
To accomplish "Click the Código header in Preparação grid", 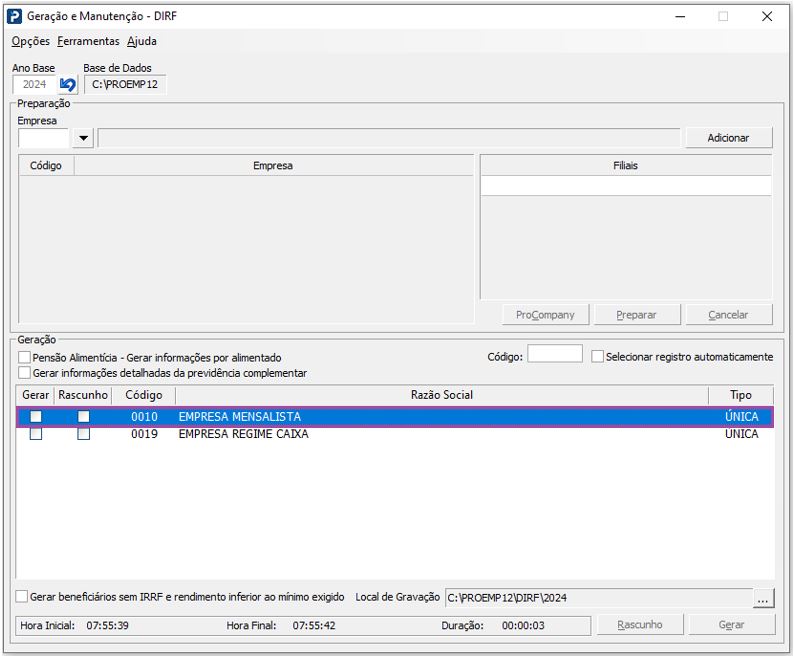I will click(x=46, y=166).
